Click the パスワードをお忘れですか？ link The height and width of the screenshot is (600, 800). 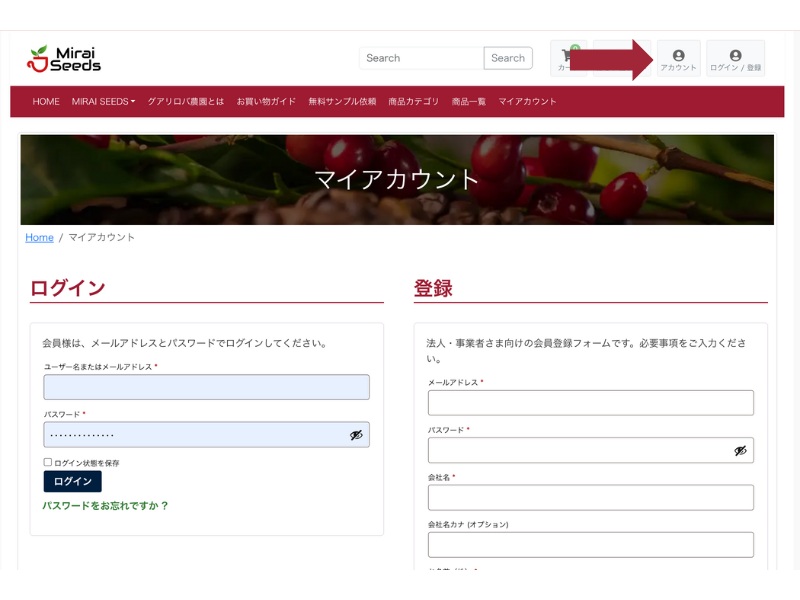click(x=106, y=506)
